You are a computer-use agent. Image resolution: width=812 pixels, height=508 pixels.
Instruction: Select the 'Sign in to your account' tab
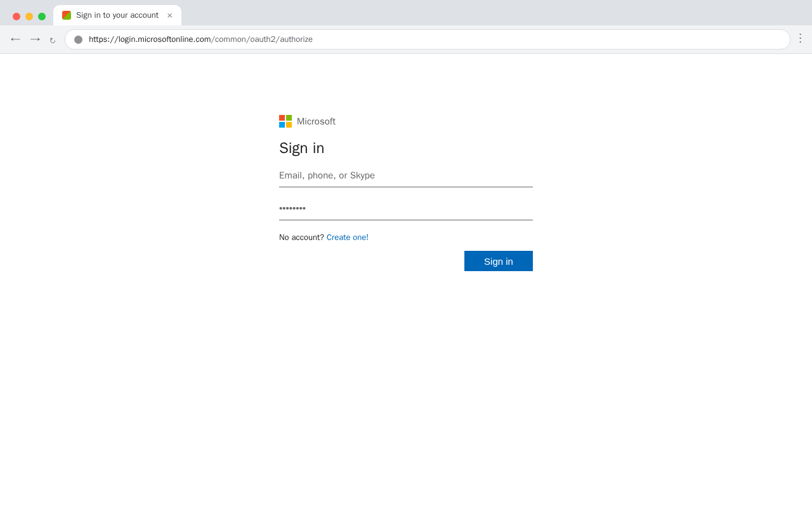(117, 15)
